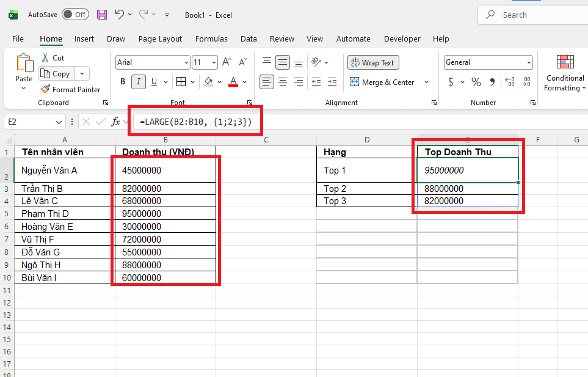Decrease decimal places shown
Viewport: 588px width, 377px height.
pos(526,82)
